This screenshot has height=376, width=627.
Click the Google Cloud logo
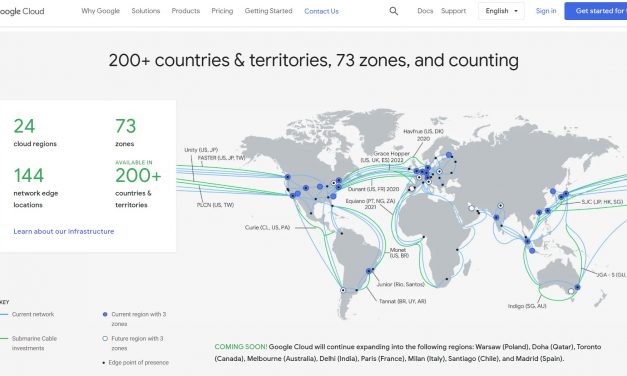tap(21, 11)
